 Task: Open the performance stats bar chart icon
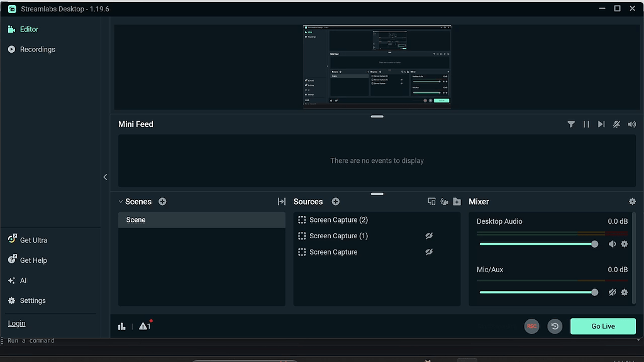tap(121, 326)
